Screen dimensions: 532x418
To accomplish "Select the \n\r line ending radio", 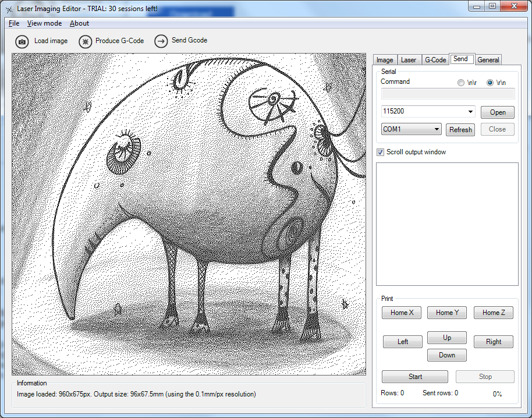I will (x=460, y=83).
